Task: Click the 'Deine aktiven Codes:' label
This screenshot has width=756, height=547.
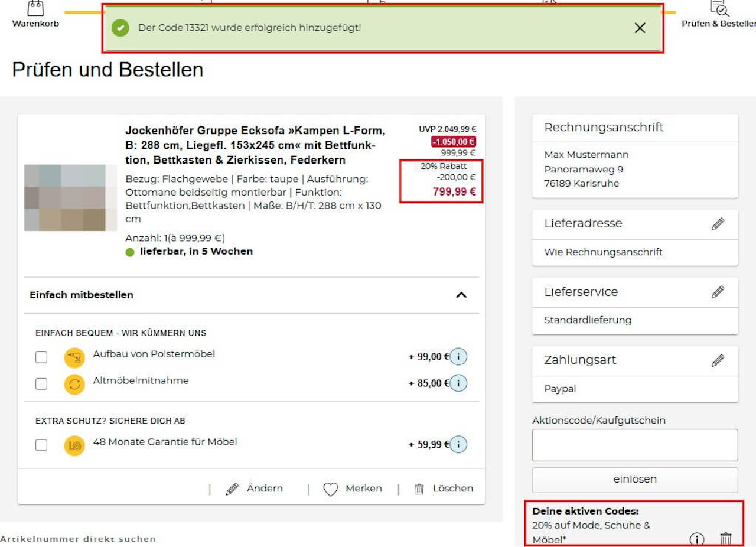Action: (585, 512)
